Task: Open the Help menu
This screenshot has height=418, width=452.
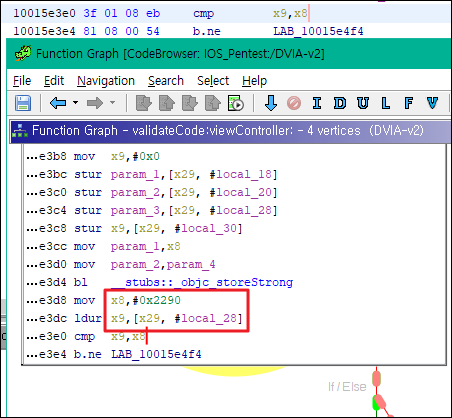Action: (255, 81)
